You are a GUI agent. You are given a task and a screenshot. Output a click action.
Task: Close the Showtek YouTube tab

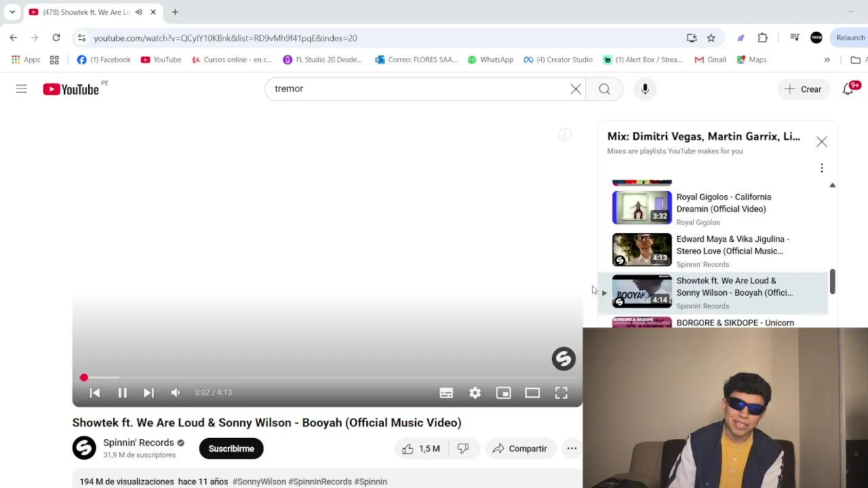[x=153, y=12]
